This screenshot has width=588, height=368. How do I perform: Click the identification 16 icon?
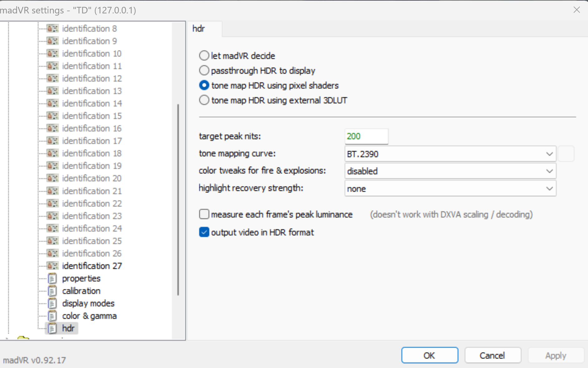(x=52, y=128)
